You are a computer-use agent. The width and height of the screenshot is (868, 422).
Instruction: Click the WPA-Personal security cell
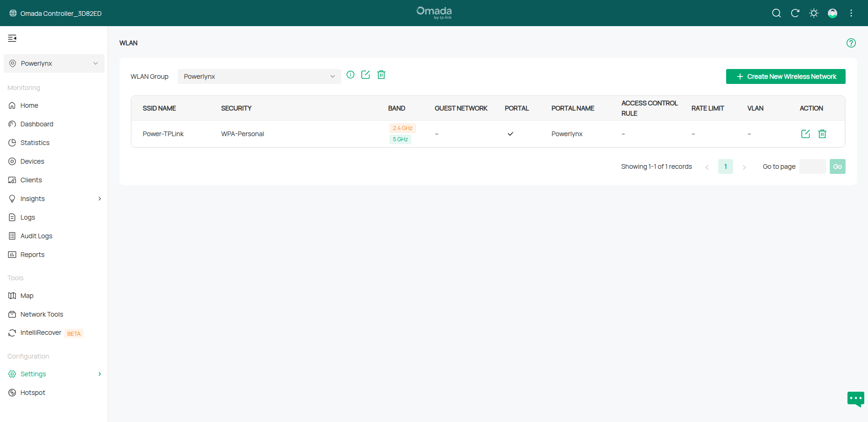point(243,134)
